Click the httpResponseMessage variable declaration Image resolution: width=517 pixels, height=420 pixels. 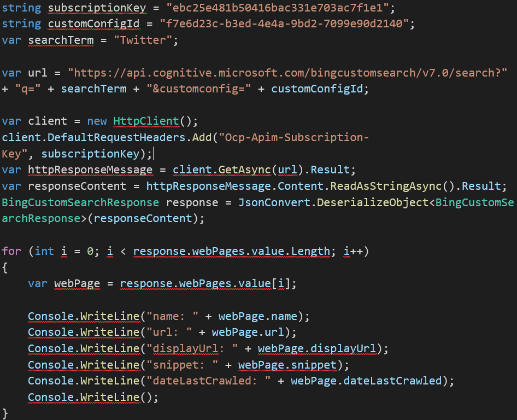coord(90,170)
